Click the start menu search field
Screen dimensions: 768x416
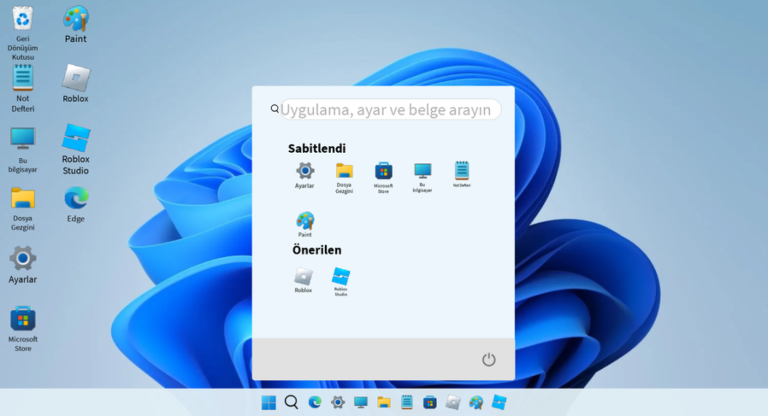[390, 109]
